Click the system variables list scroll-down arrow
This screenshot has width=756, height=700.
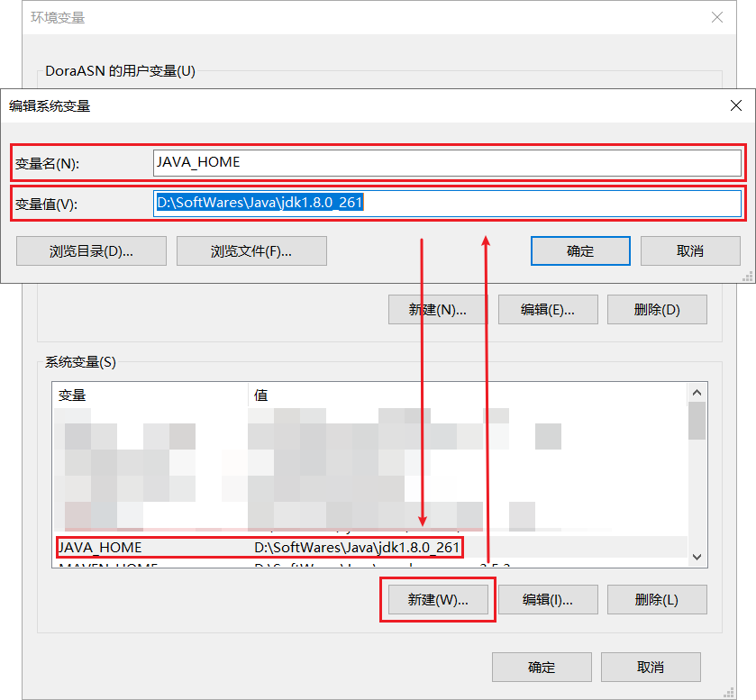coord(697,557)
